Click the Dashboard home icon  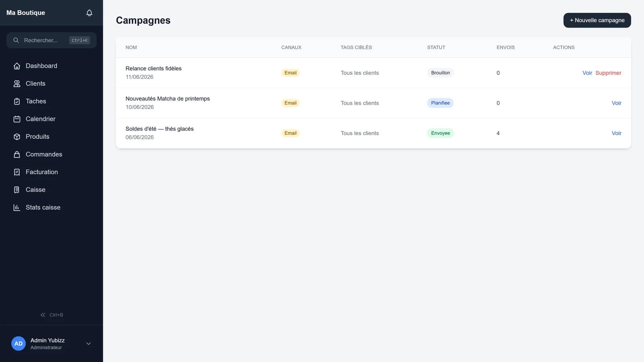pos(17,66)
